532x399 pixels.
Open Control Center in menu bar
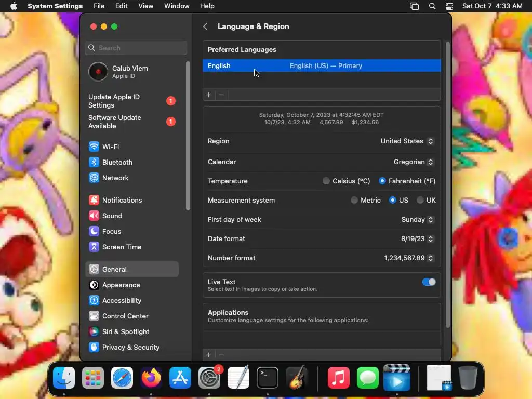449,6
